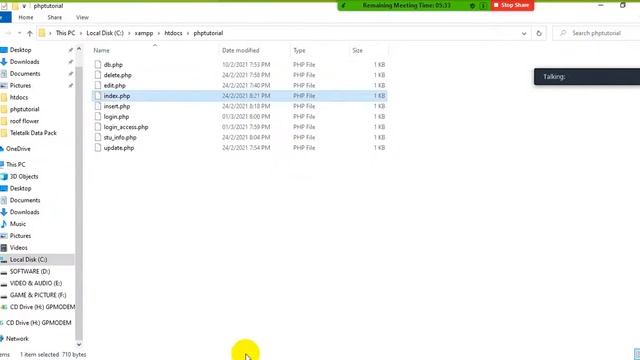The image size is (640, 360).
Task: Go up one folder level arrow
Action: (29, 33)
